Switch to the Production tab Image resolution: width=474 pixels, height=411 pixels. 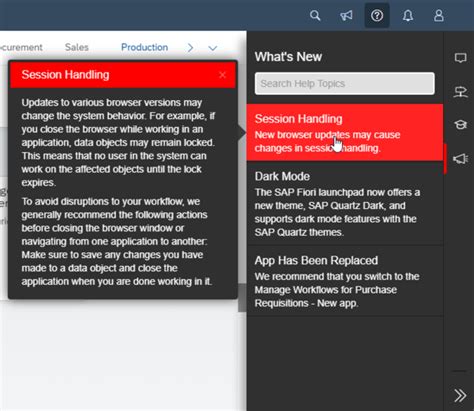144,47
